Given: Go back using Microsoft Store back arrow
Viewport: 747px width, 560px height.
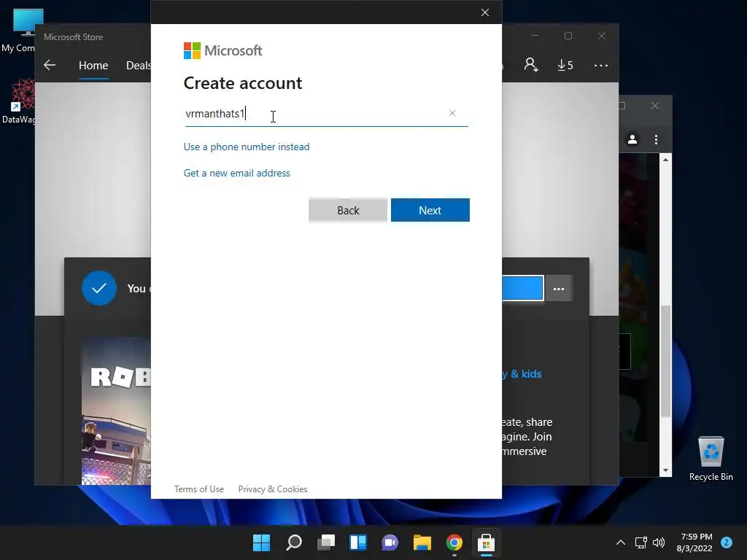Looking at the screenshot, I should [x=50, y=65].
